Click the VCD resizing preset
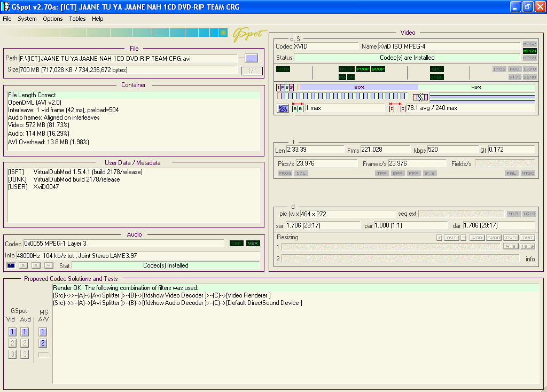The height and width of the screenshot is (392, 547). (477, 238)
